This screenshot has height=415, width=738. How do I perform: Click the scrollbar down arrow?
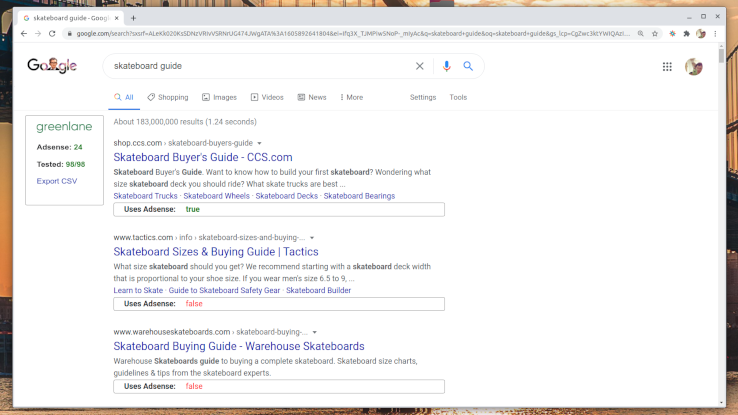click(722, 403)
